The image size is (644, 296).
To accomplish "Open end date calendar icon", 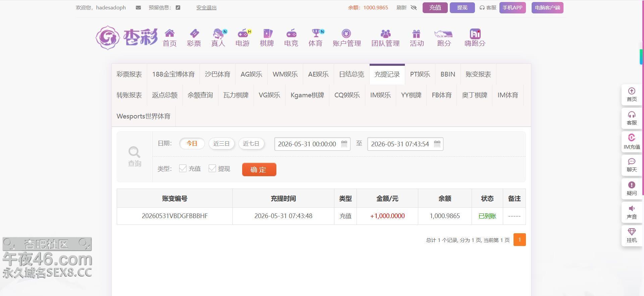I will [x=437, y=144].
